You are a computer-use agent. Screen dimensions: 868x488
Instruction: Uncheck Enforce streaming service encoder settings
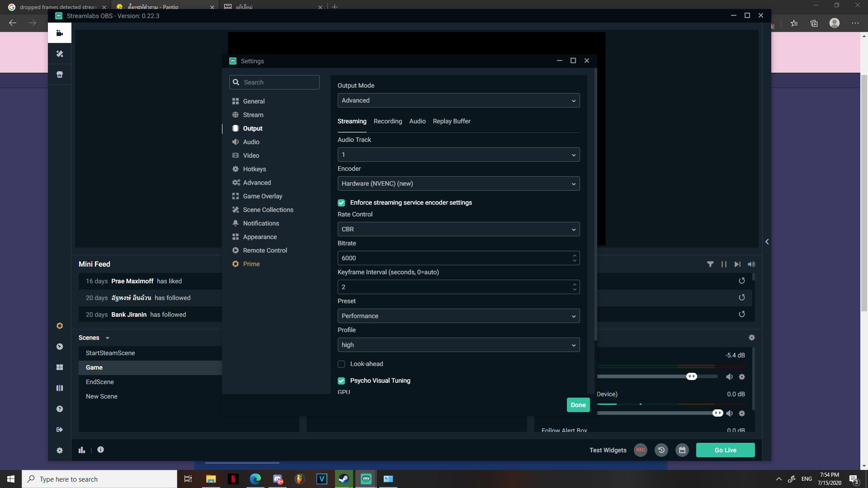click(341, 203)
